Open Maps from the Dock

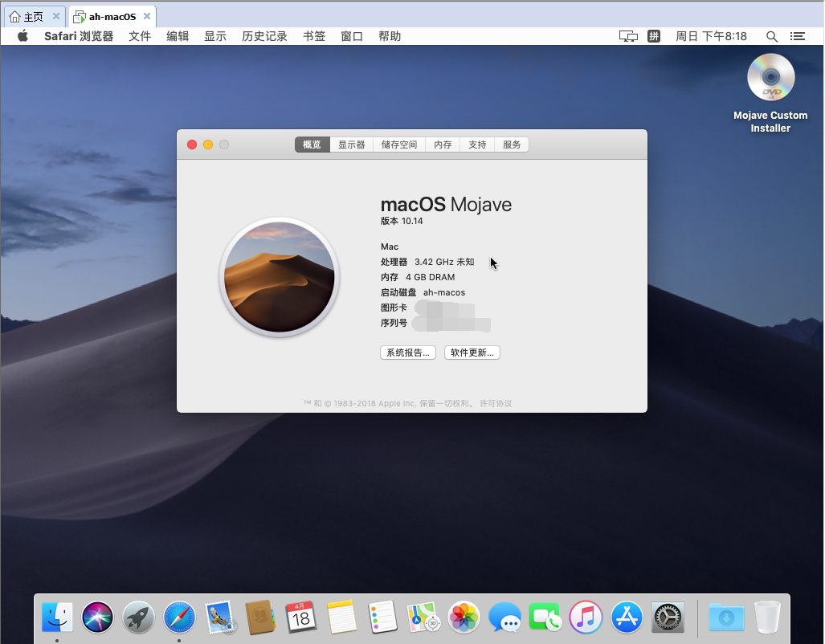pos(423,617)
